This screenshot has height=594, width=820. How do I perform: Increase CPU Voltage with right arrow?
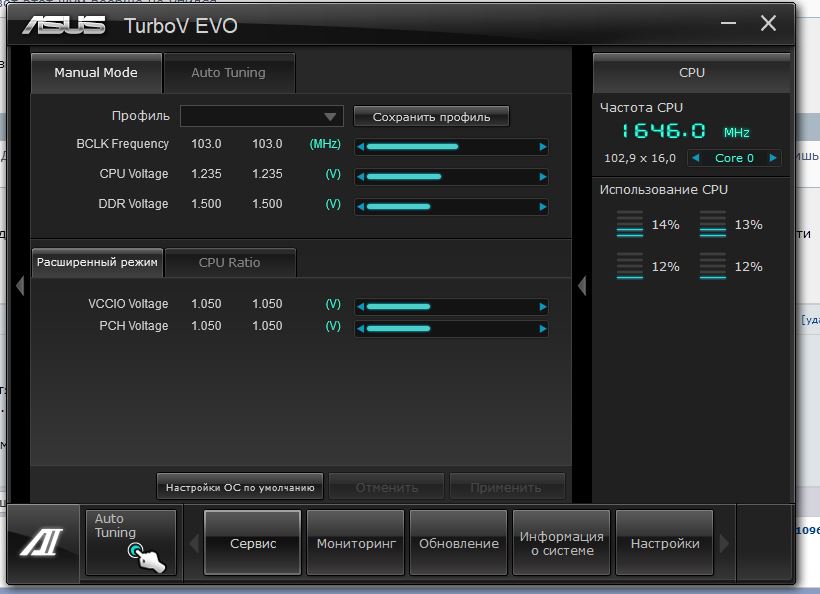click(x=543, y=177)
